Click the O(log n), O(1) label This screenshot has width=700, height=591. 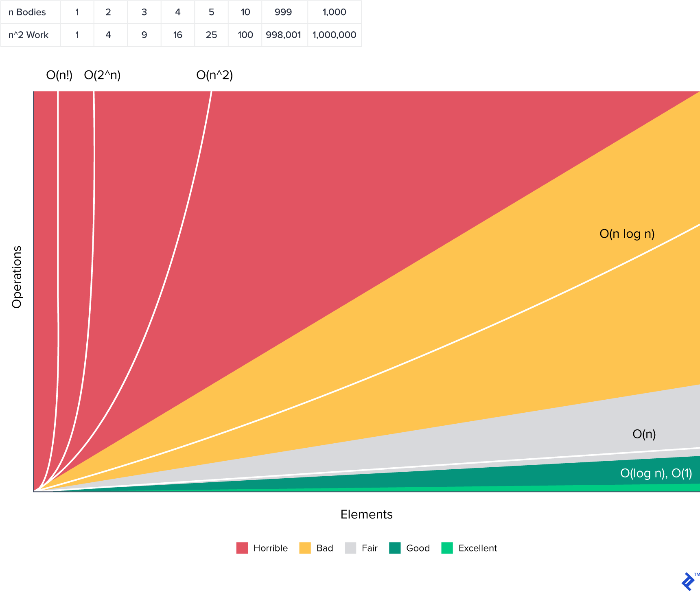point(656,473)
